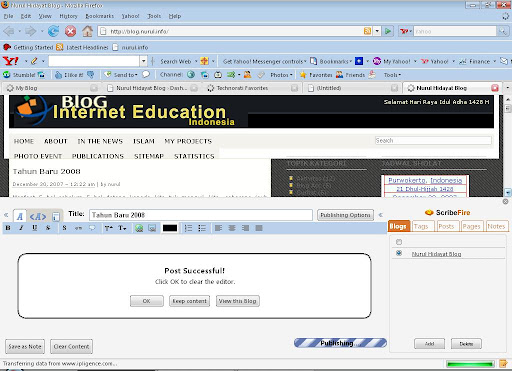
Task: Open address bar history dropdown
Action: [x=377, y=31]
